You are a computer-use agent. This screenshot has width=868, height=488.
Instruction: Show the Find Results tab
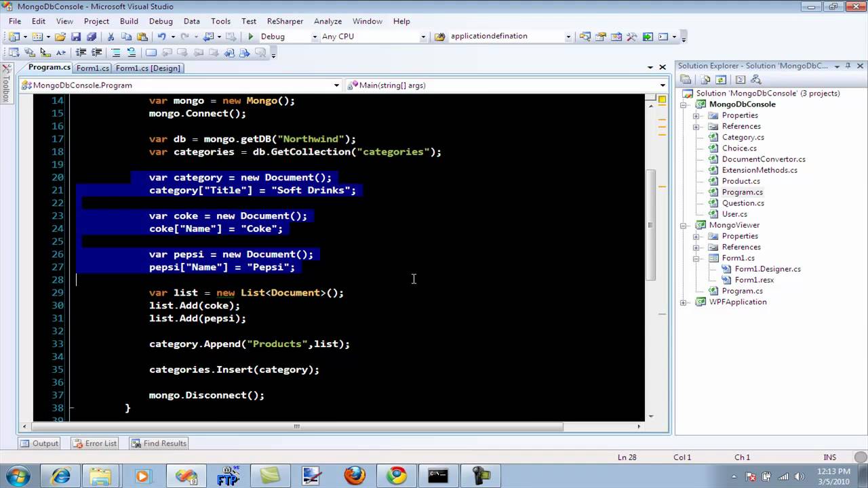(x=158, y=443)
